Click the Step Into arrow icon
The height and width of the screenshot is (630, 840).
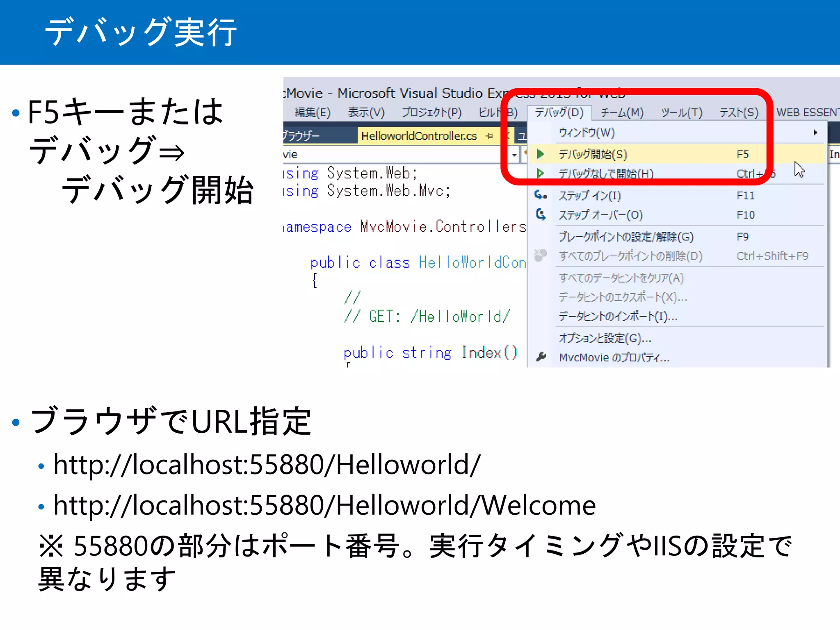coord(541,195)
